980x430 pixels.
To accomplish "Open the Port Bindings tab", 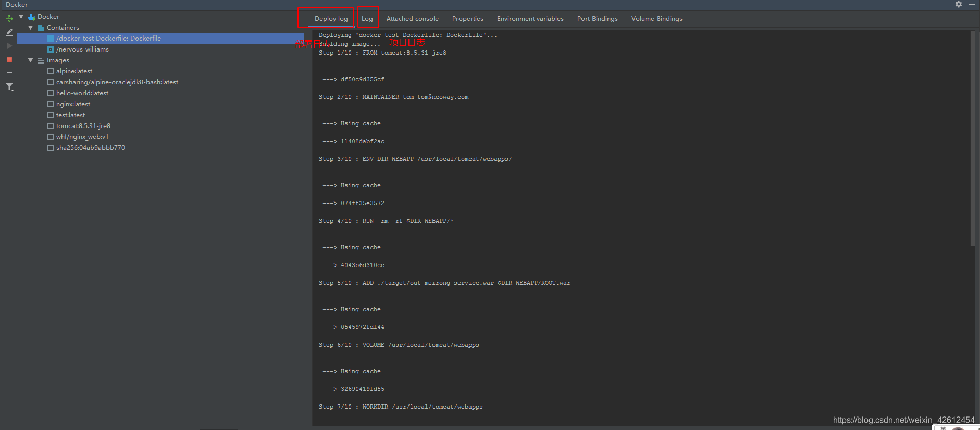I will [x=598, y=19].
